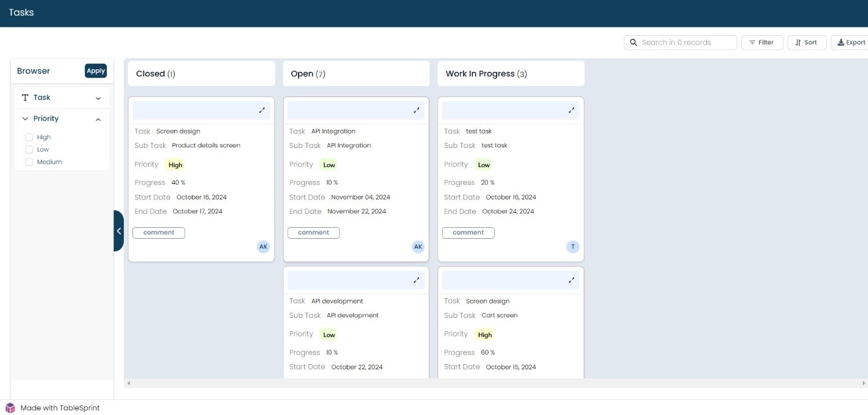868x415 pixels.
Task: Expand the Cart screen card
Action: tap(571, 280)
